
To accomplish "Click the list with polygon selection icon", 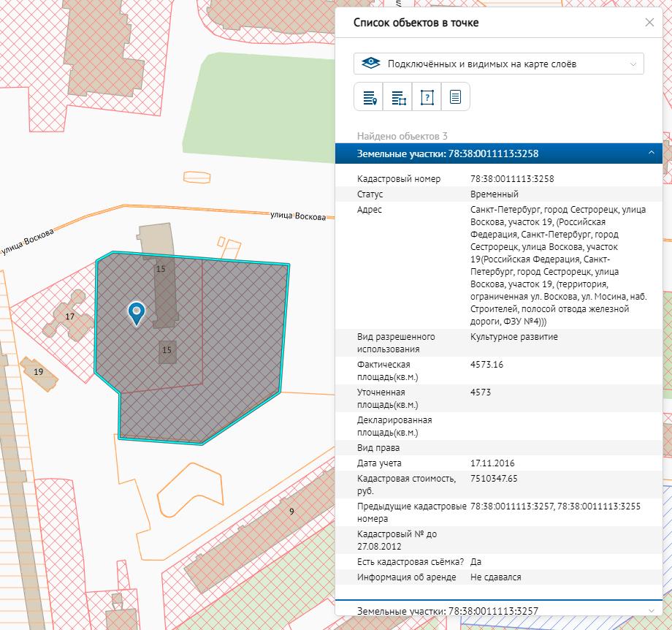I will pos(398,97).
